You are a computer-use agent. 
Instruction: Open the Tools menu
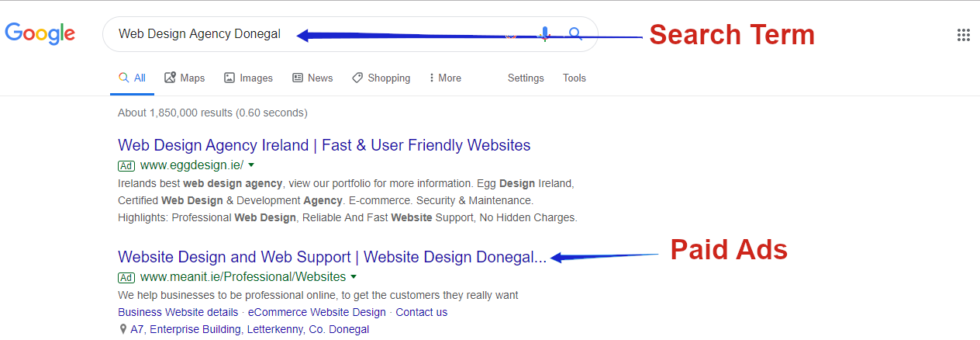coord(575,78)
